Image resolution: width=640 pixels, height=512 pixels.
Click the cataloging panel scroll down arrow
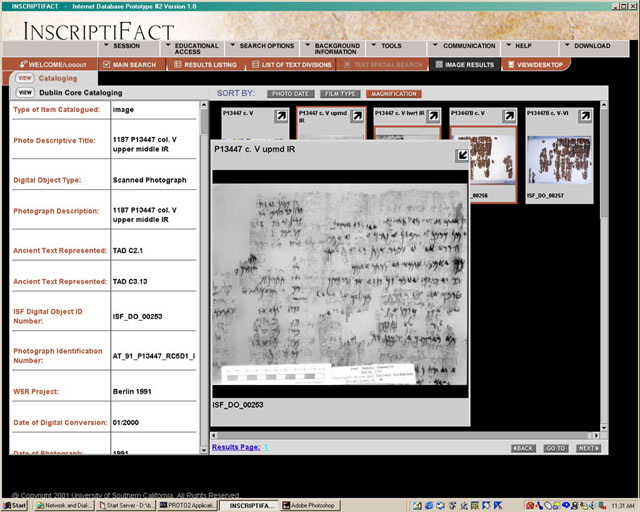(204, 450)
